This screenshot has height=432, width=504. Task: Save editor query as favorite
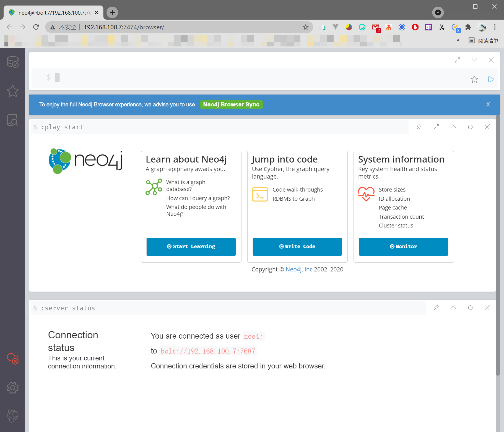[474, 80]
